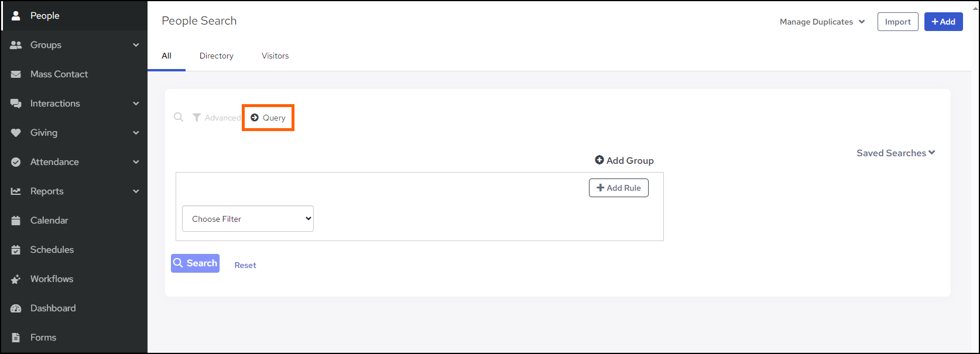The width and height of the screenshot is (980, 354).
Task: Click the Workflows sidebar icon
Action: coord(16,279)
